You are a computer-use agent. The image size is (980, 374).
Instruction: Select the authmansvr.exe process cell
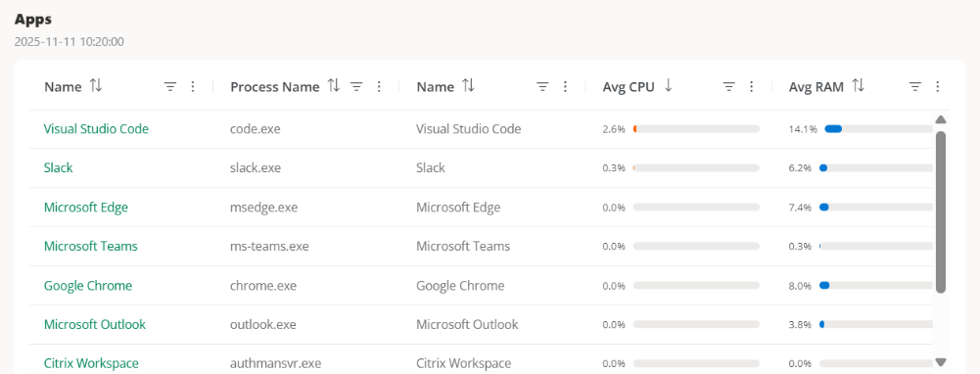click(276, 363)
